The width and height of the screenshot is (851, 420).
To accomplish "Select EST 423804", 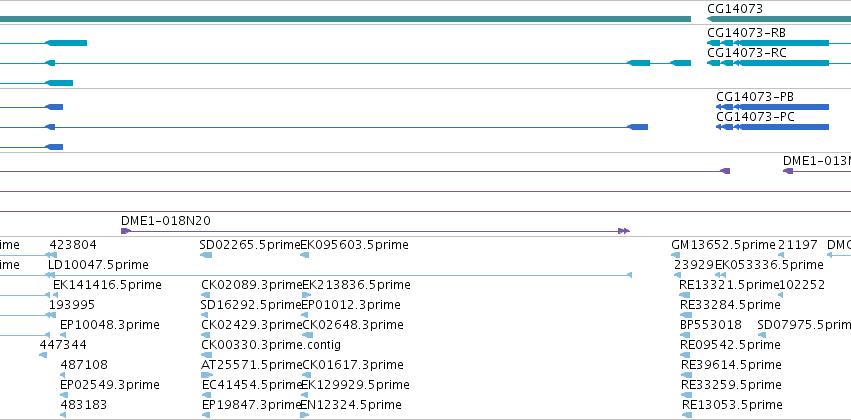I will pyautogui.click(x=73, y=245).
